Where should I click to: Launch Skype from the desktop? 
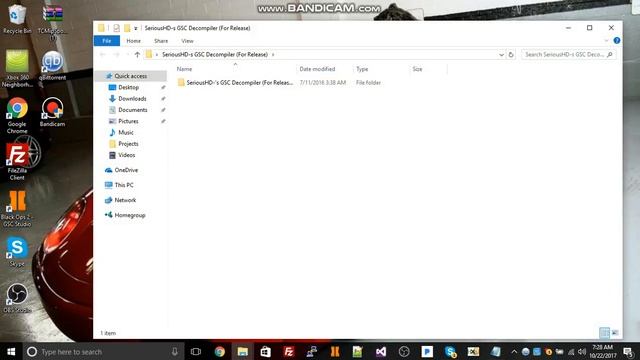coord(17,252)
